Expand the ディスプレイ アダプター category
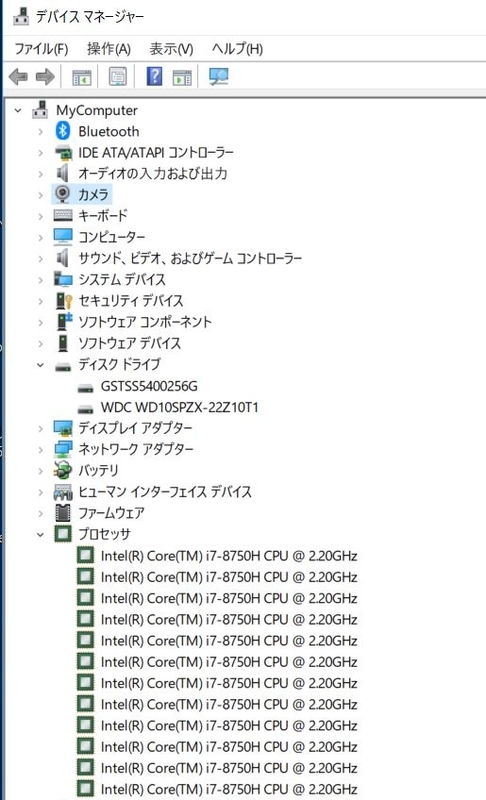This screenshot has height=800, width=486. click(40, 429)
